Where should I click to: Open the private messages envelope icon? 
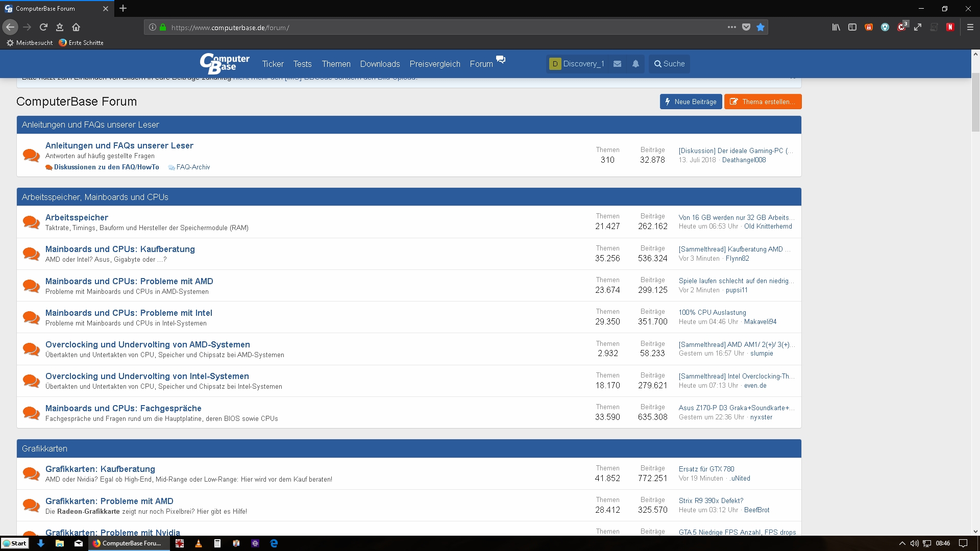[617, 64]
